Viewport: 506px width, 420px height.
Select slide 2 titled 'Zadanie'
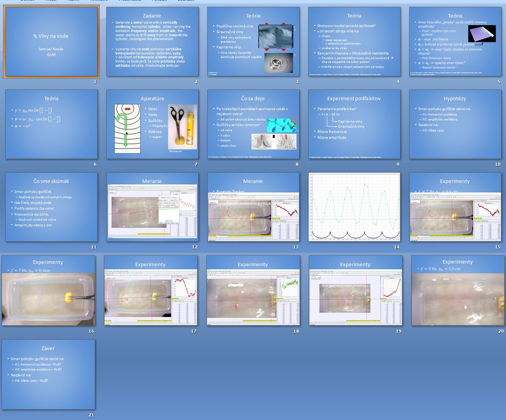(152, 42)
